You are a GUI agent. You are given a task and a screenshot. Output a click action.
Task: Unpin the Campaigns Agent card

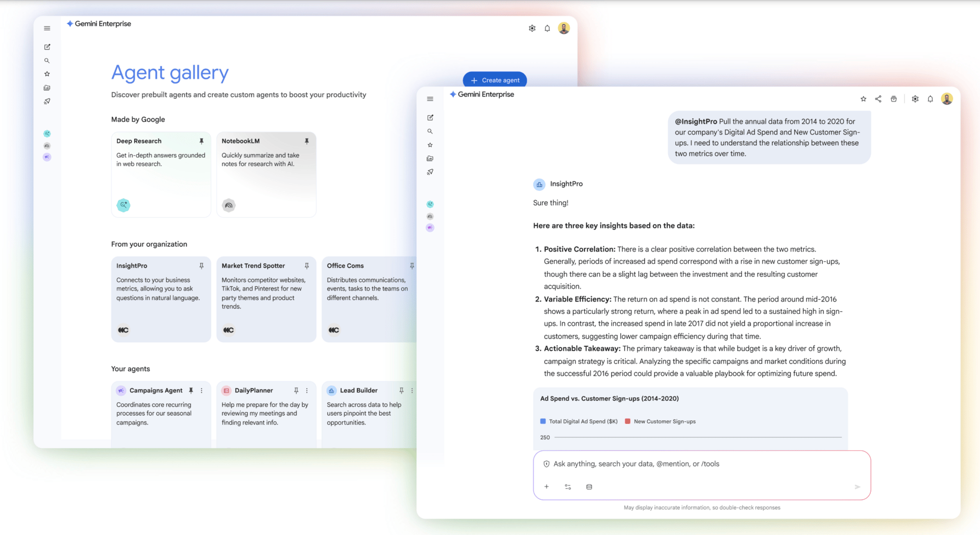tap(191, 391)
